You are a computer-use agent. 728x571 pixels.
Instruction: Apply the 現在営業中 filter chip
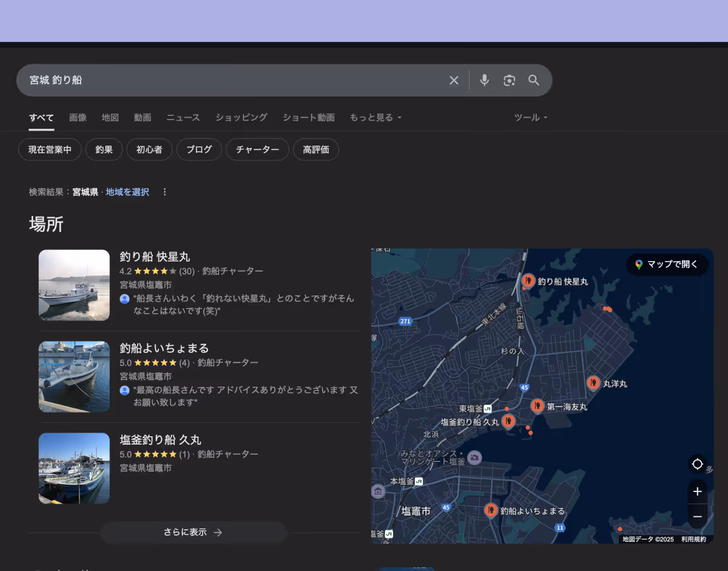click(50, 149)
